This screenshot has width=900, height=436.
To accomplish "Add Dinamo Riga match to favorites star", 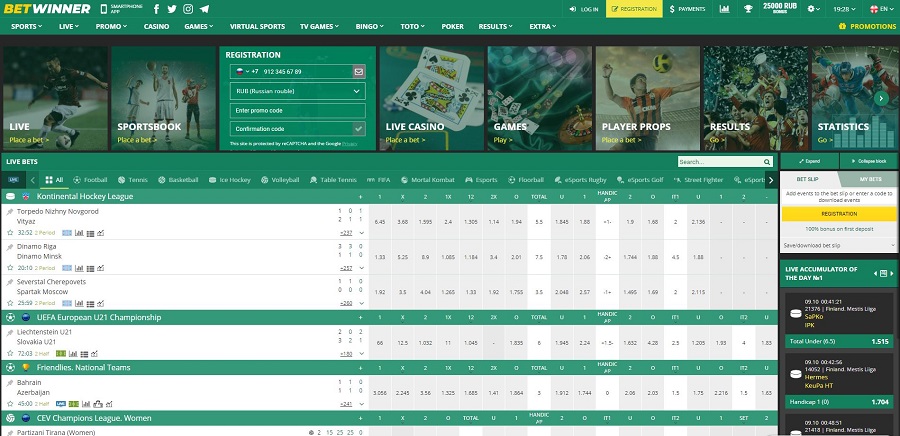I will (10, 268).
